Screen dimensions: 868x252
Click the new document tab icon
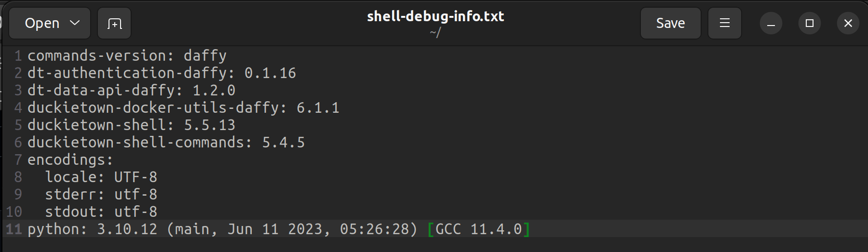pyautogui.click(x=114, y=23)
